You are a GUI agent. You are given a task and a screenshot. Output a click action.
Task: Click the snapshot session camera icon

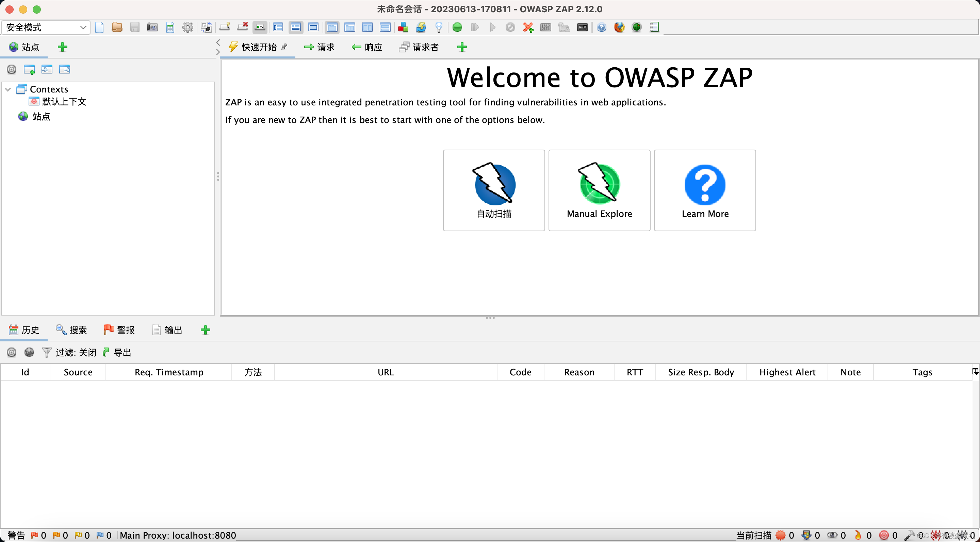152,27
